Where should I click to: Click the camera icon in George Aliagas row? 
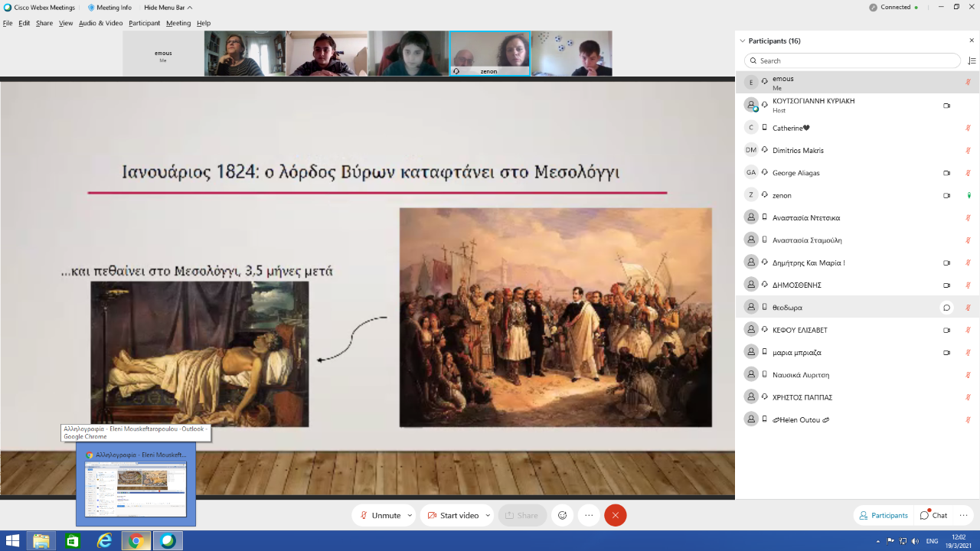[x=946, y=173]
